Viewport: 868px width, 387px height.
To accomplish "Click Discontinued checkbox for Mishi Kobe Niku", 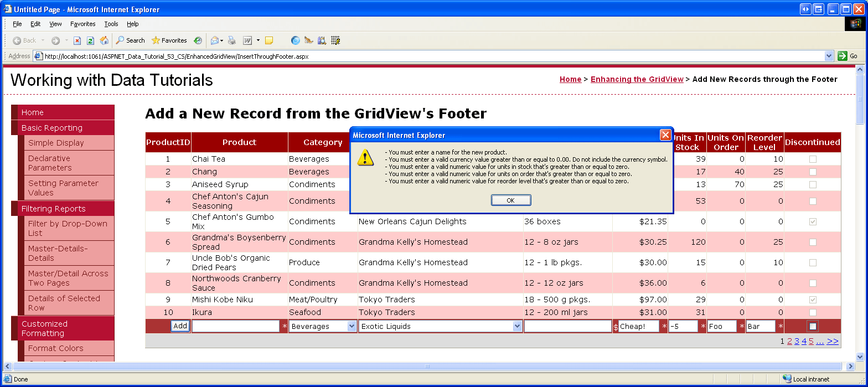I will (813, 300).
